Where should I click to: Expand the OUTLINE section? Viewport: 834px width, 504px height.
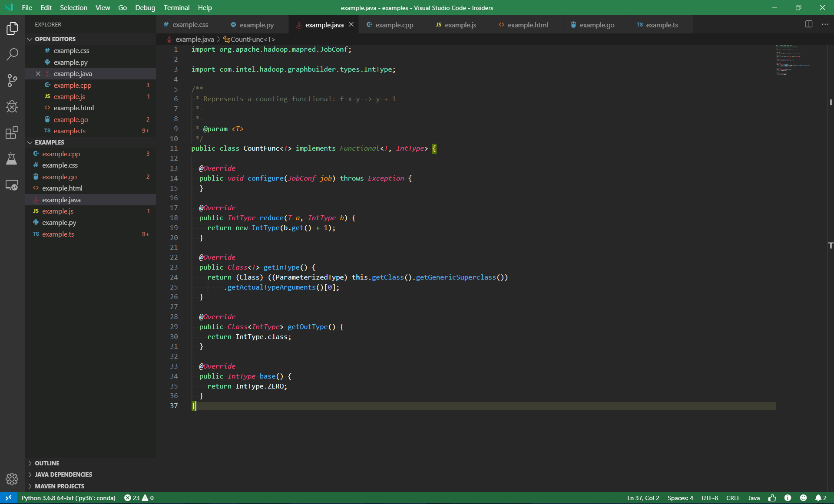(47, 463)
